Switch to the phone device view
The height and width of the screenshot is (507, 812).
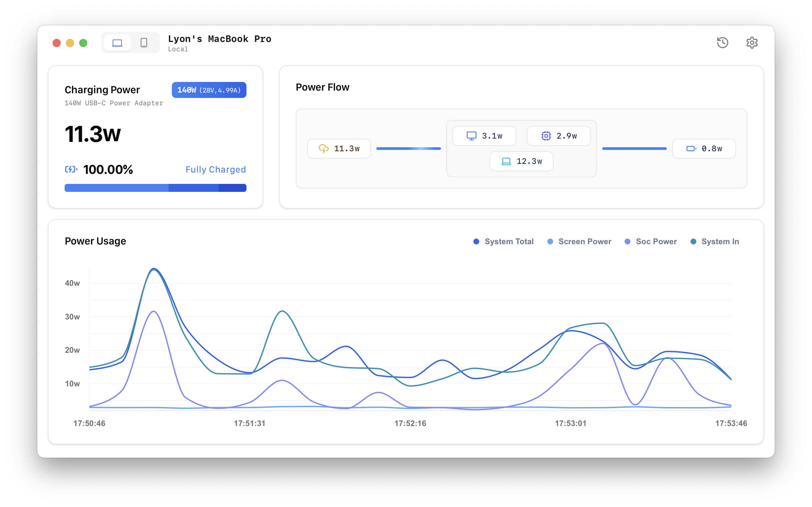pos(144,43)
